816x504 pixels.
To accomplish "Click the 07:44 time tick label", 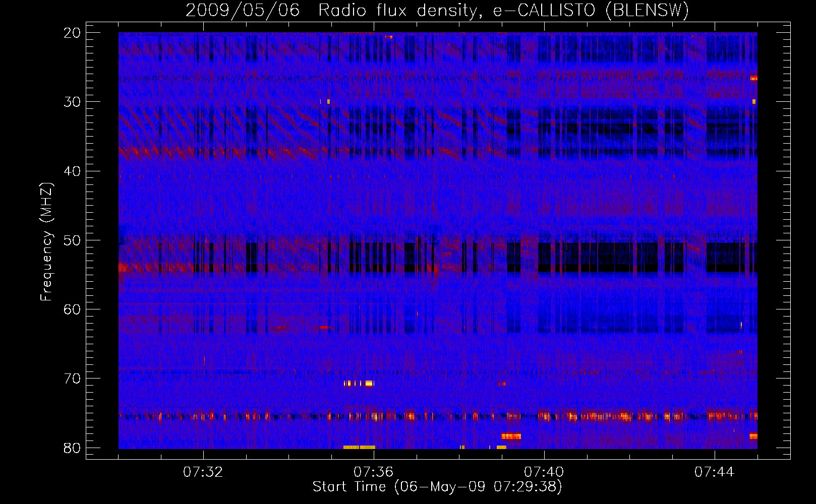I will tap(715, 472).
